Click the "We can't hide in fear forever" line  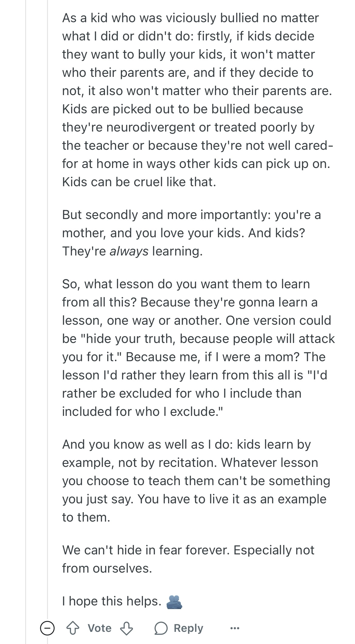click(188, 550)
